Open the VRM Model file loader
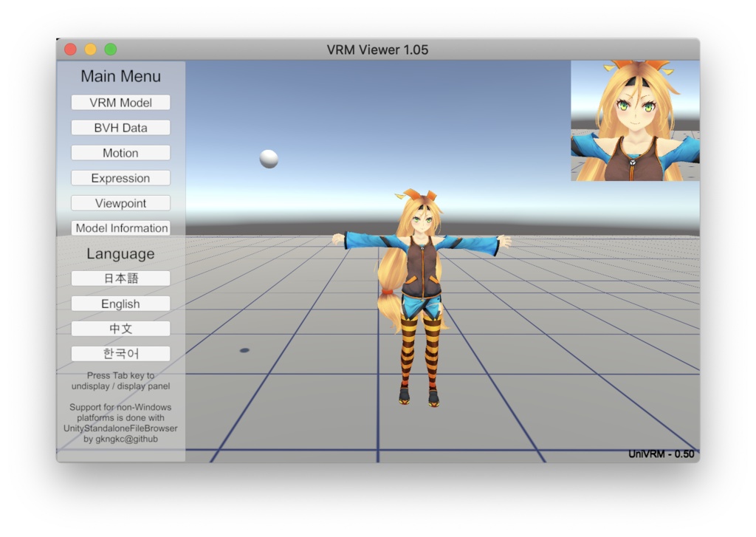The width and height of the screenshot is (756, 537). coord(120,102)
